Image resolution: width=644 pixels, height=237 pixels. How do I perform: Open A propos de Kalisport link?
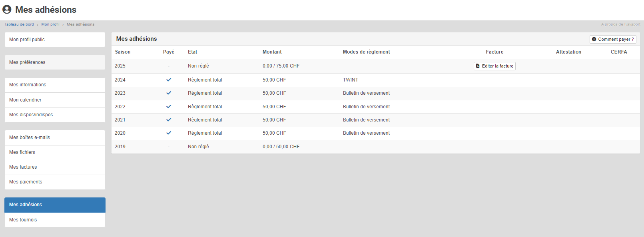click(x=620, y=24)
